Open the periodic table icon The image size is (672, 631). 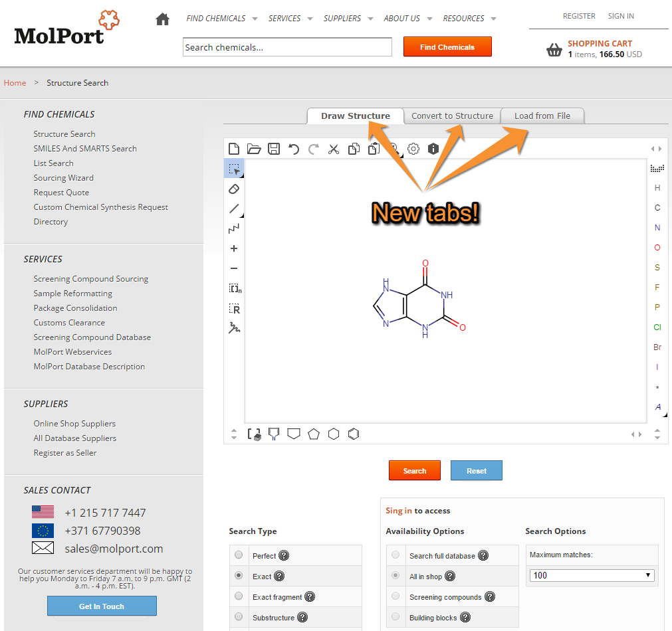pyautogui.click(x=657, y=168)
